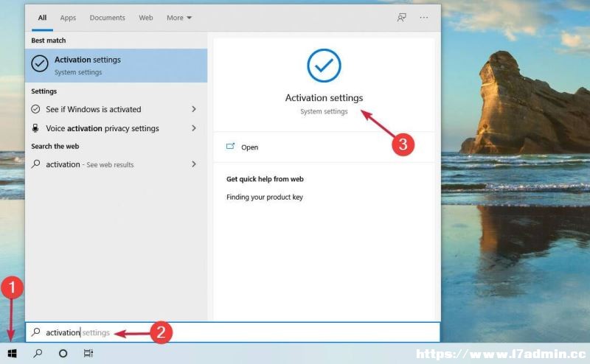590x364 pixels.
Task: Open Finding your product key help link
Action: [x=265, y=197]
